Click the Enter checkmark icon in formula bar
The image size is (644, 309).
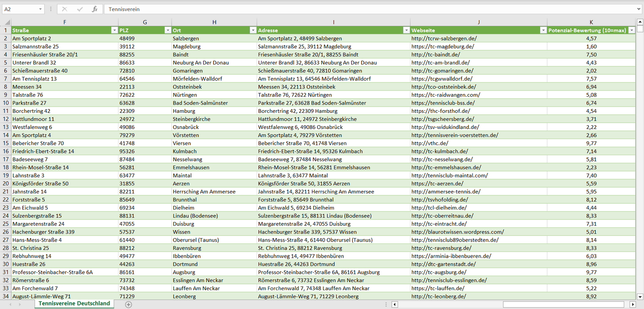[x=80, y=9]
